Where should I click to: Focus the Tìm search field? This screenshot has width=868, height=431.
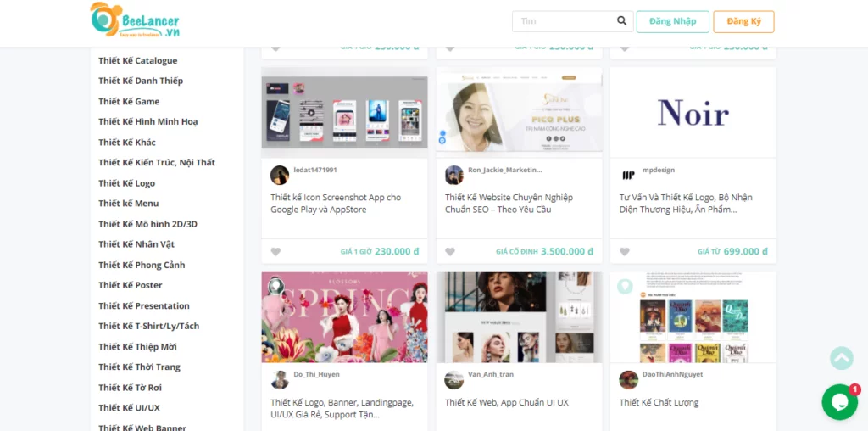[x=573, y=21]
